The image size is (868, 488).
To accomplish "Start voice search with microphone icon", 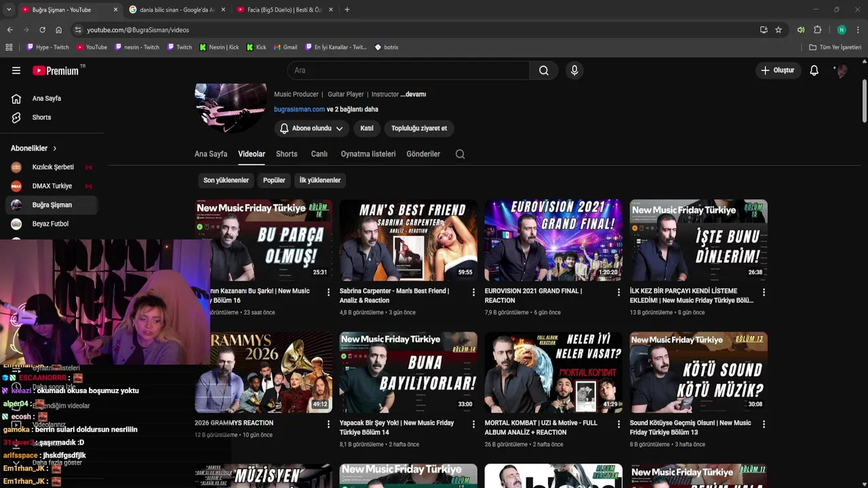I will [574, 70].
